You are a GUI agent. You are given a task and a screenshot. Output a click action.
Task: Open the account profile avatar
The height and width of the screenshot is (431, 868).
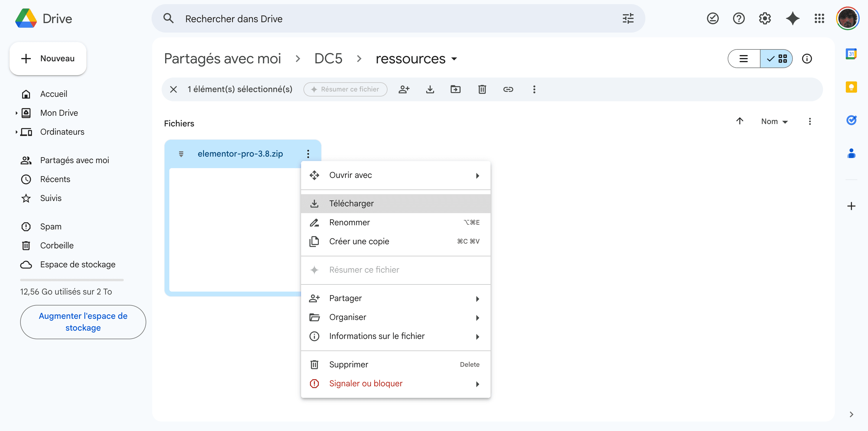(848, 19)
